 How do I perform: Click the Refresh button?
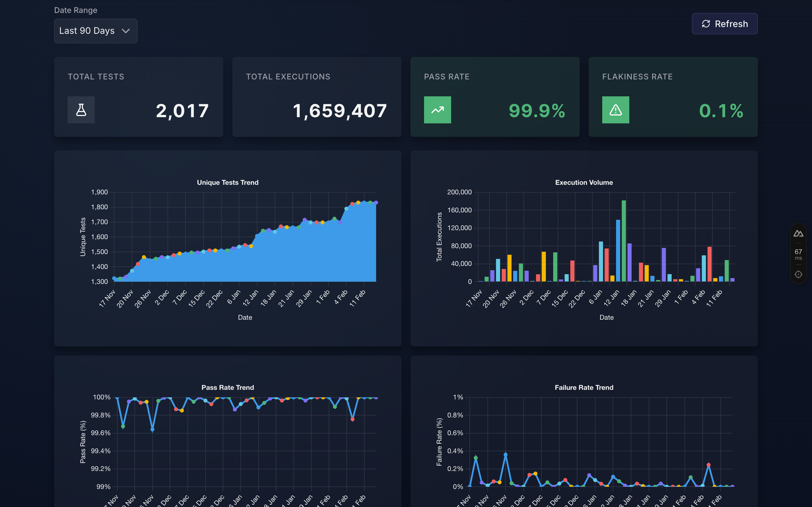724,24
